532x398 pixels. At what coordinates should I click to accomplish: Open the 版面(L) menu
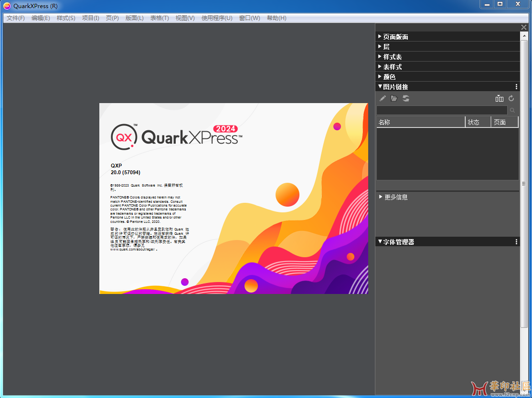click(134, 18)
